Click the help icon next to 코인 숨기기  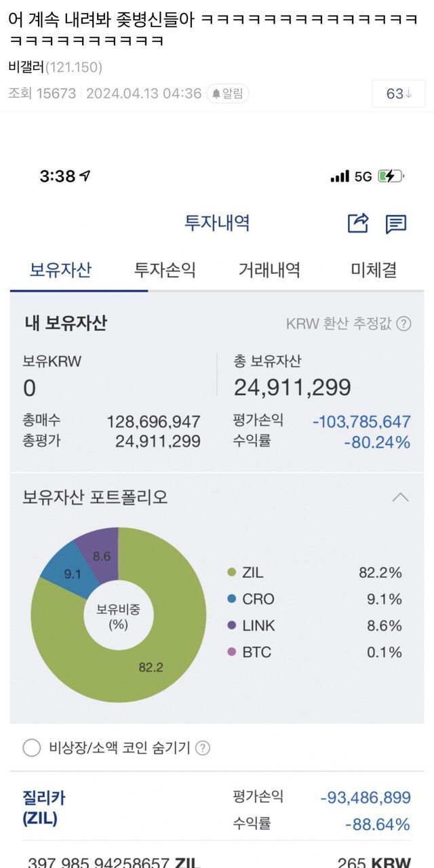203,748
